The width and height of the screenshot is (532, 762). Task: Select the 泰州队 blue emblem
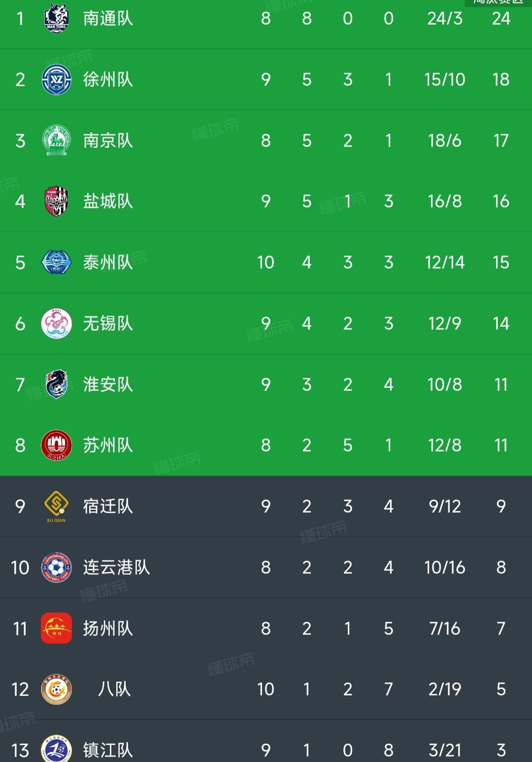56,262
